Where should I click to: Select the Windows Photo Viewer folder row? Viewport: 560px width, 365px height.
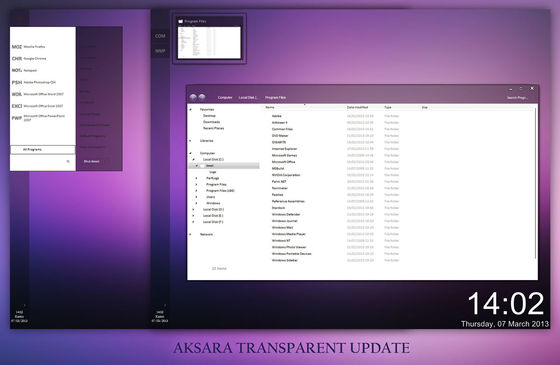coord(289,247)
